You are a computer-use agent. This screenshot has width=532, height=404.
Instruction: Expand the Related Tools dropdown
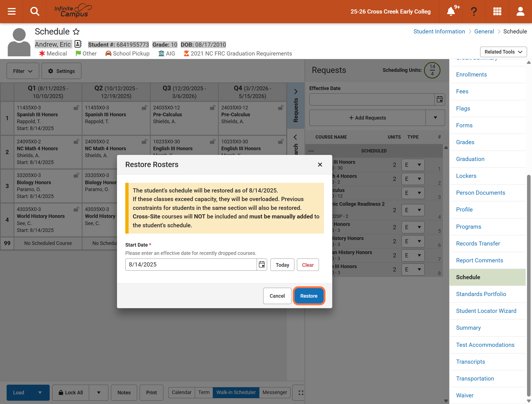click(x=503, y=52)
